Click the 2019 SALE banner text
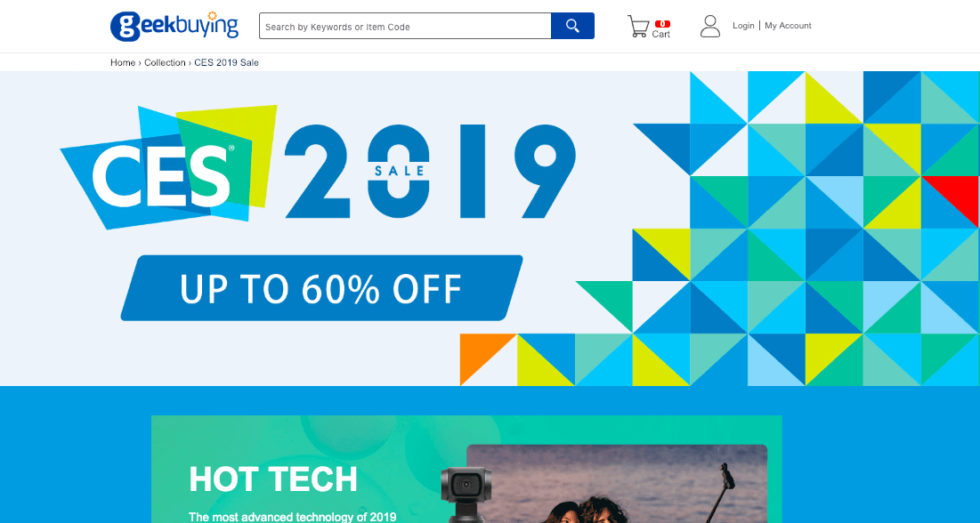Screen dimensions: 980x523 click(430, 171)
